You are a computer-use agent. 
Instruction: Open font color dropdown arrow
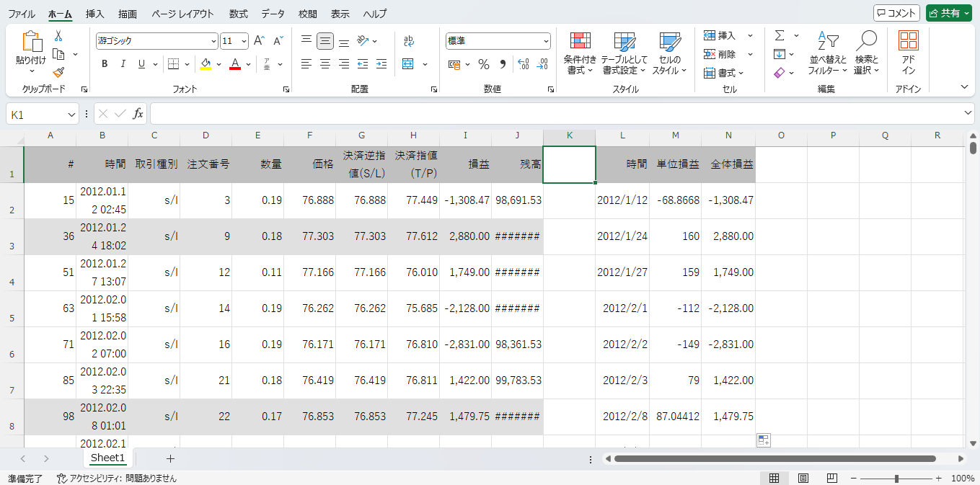point(248,64)
